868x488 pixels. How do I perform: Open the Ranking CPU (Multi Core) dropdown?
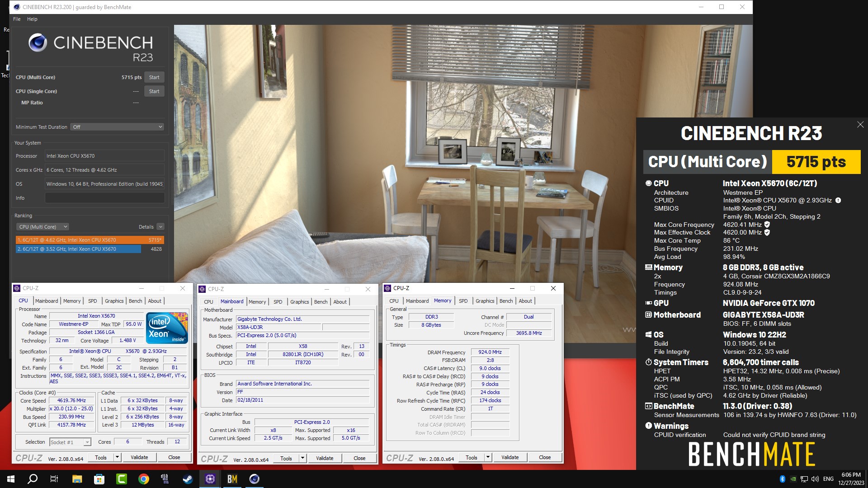coord(42,227)
